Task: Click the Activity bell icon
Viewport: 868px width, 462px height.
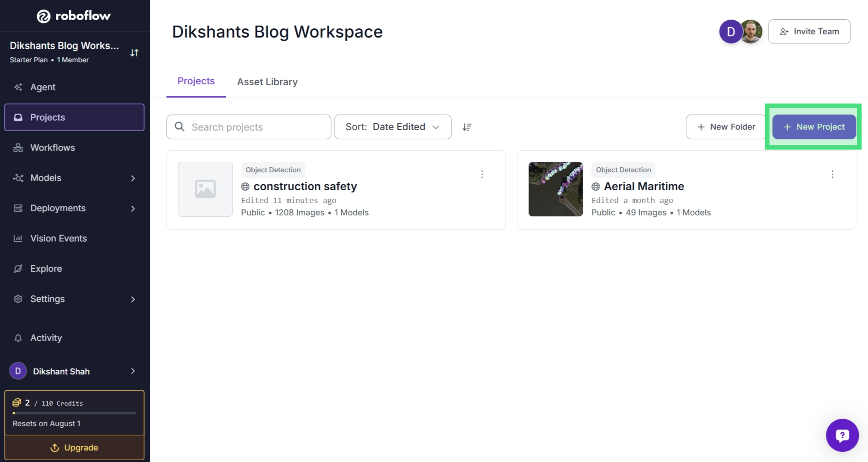Action: coord(18,338)
